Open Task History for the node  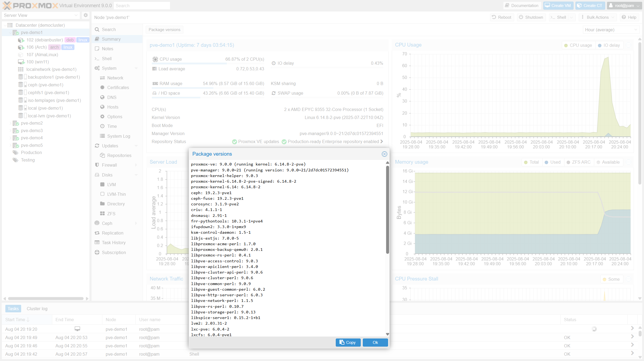pyautogui.click(x=114, y=242)
